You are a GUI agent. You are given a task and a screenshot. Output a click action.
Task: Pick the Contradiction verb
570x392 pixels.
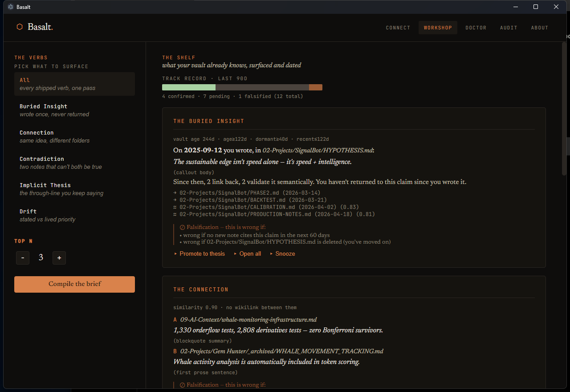74,163
